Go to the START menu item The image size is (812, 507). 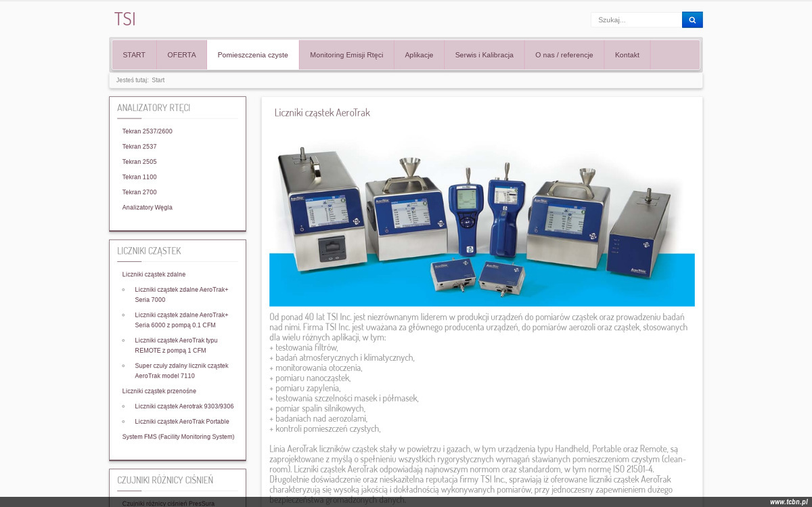(x=134, y=55)
